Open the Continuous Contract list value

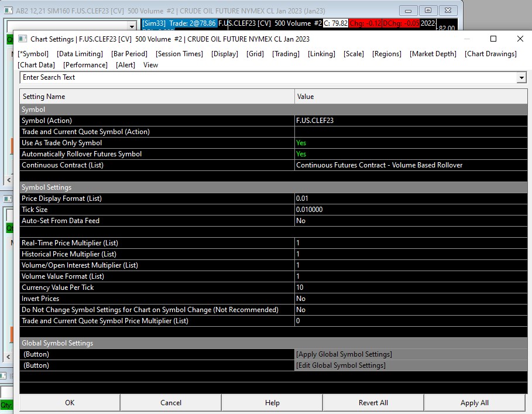379,165
